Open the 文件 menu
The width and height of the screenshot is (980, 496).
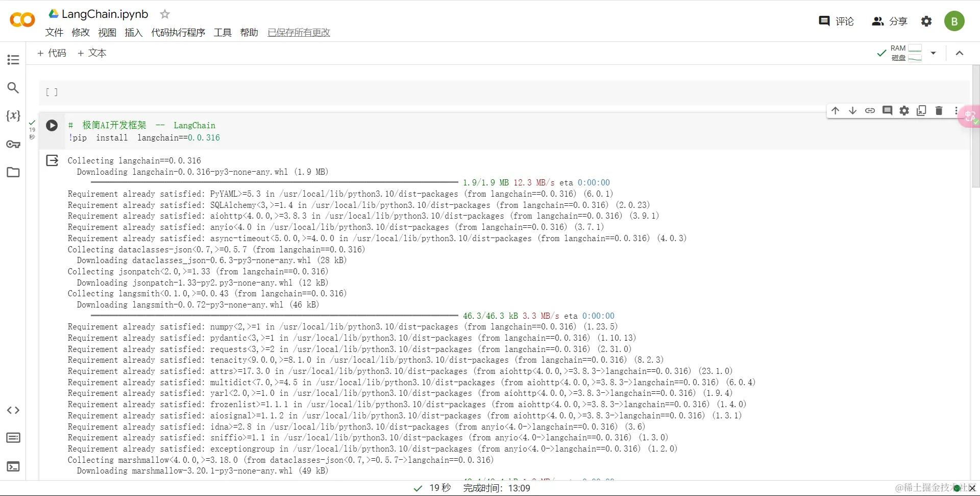click(54, 33)
